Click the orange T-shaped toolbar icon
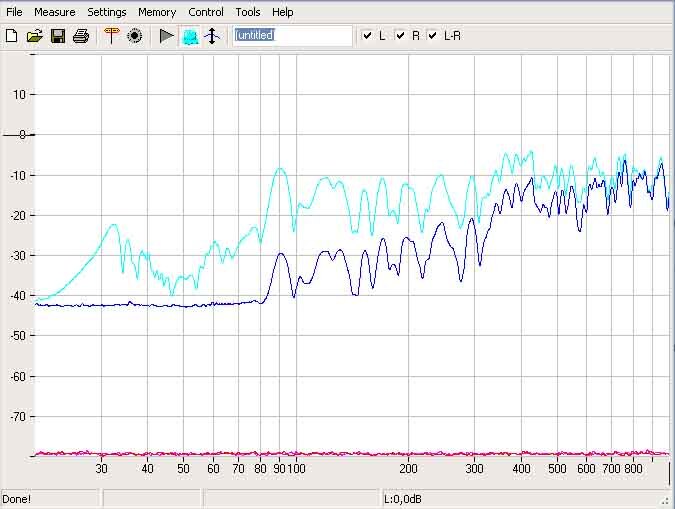 tap(112, 36)
